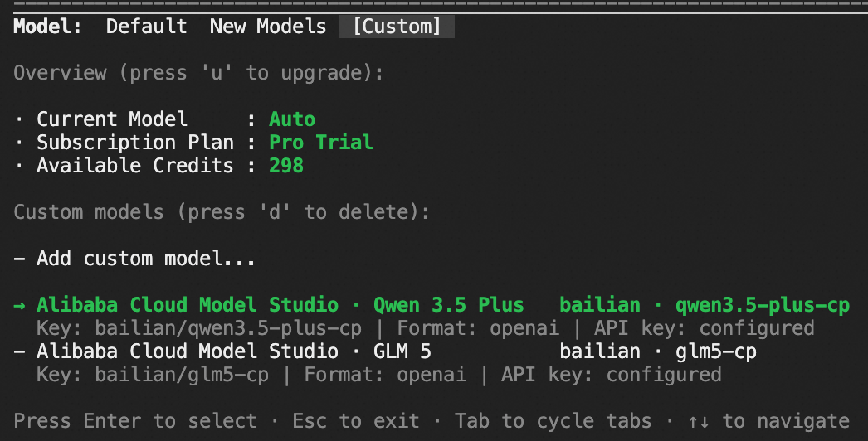This screenshot has height=441, width=868.
Task: Choose Add custom model... entry
Action: 145,259
